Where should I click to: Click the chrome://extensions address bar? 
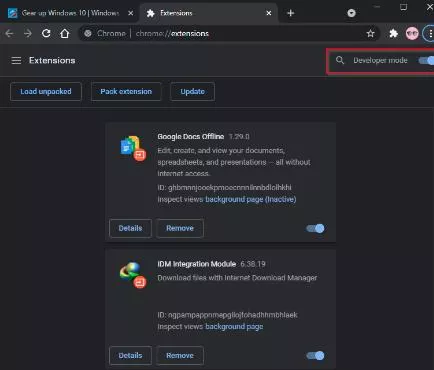(x=229, y=33)
